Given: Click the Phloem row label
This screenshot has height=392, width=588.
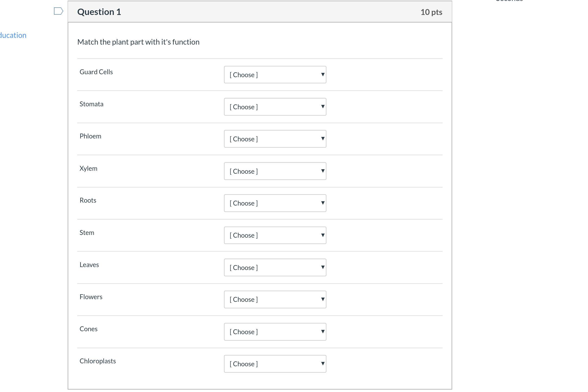Looking at the screenshot, I should (90, 136).
